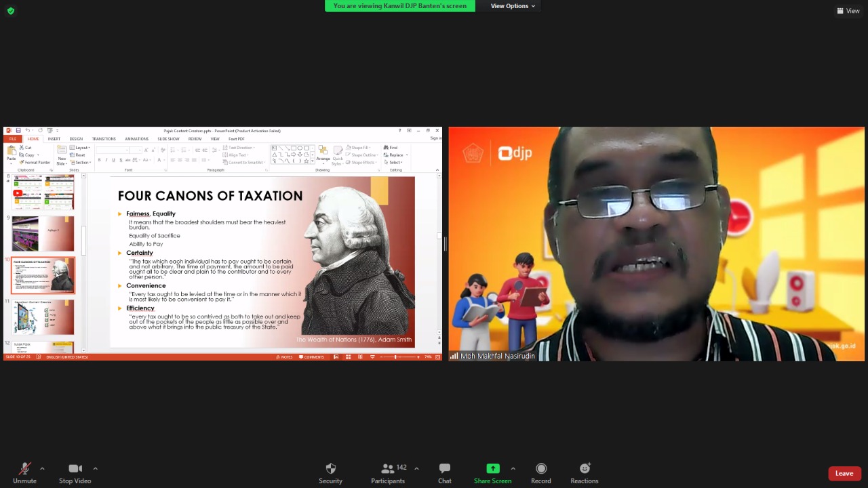Start recording with Record icon
The image size is (868, 488).
tap(540, 468)
